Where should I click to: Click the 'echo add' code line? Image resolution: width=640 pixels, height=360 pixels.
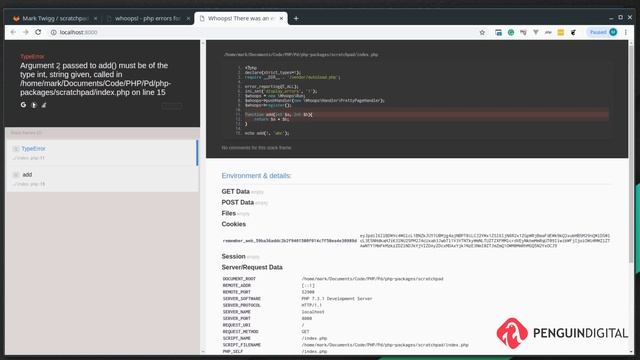click(x=267, y=133)
